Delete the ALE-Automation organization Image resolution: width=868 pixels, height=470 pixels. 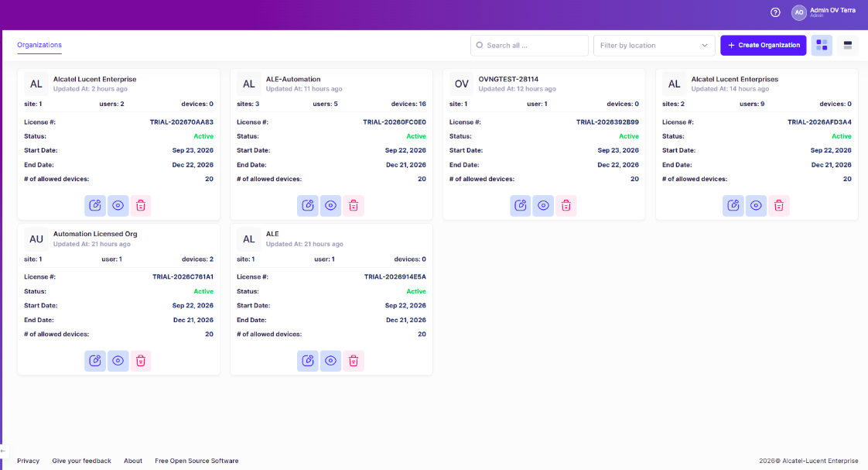tap(354, 206)
